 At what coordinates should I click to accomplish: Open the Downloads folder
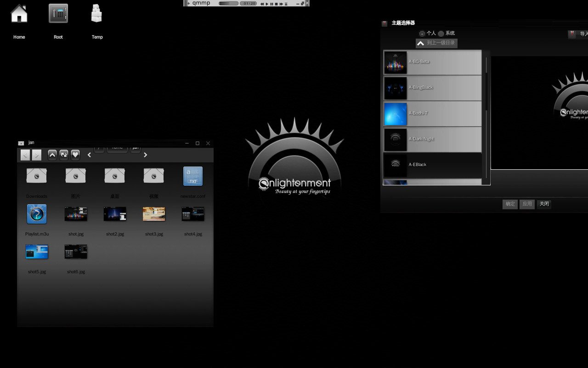tap(37, 183)
